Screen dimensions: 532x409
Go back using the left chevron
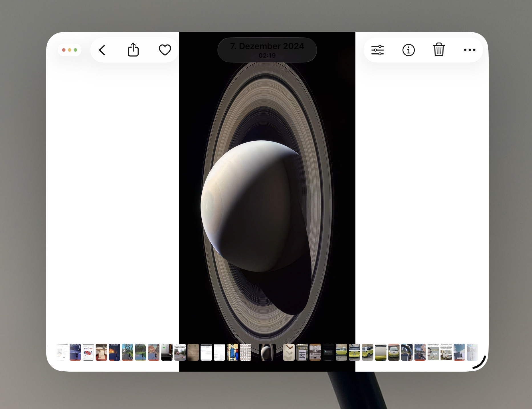point(102,50)
